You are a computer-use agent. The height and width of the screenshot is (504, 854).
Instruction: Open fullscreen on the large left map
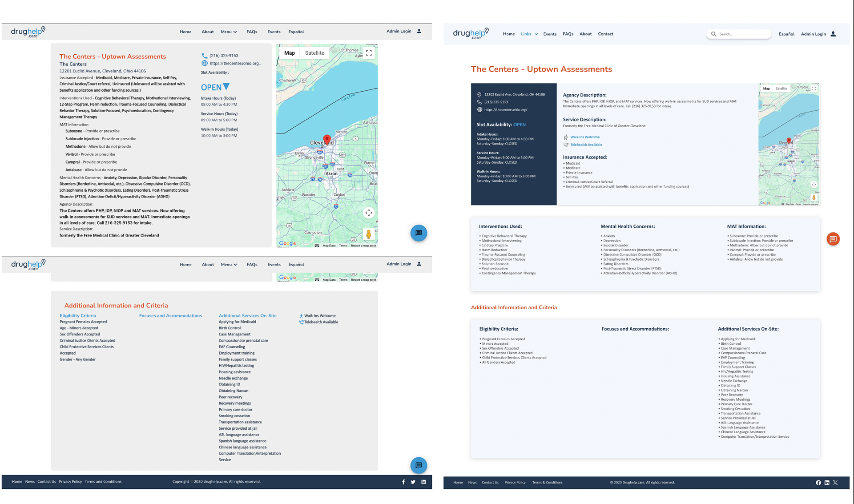369,52
